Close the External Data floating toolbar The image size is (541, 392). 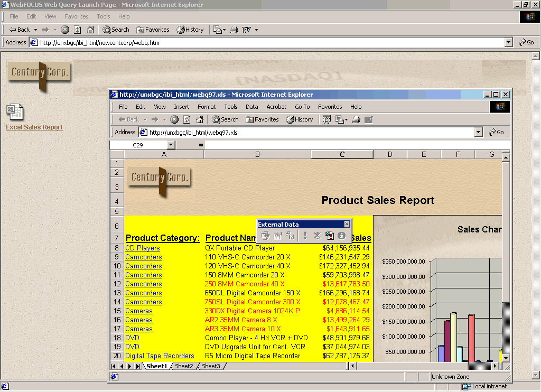[347, 225]
